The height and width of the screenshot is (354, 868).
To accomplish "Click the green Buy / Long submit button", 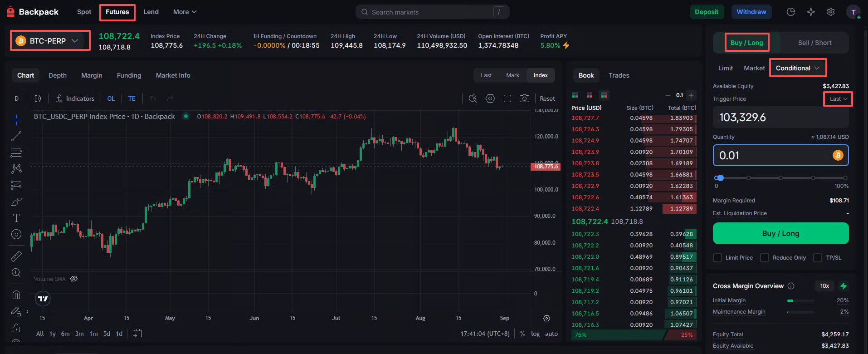I will [780, 233].
